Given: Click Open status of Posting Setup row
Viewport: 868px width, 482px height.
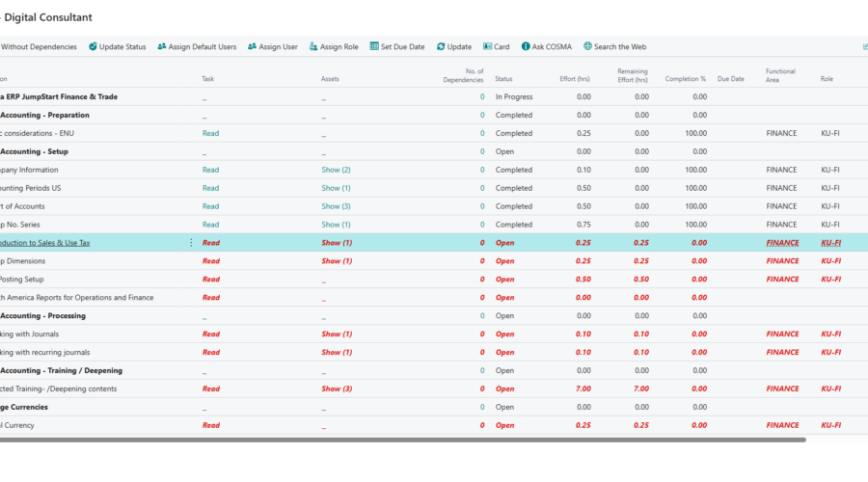Looking at the screenshot, I should (x=504, y=280).
